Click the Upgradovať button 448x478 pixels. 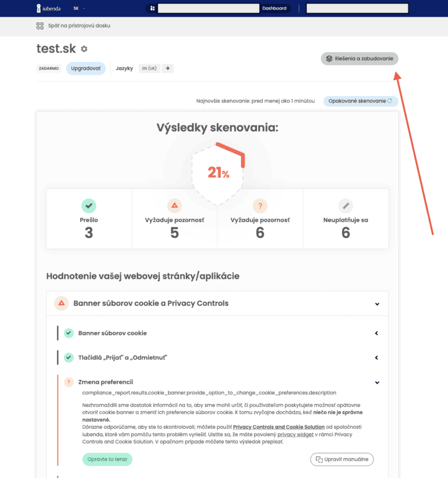85,69
